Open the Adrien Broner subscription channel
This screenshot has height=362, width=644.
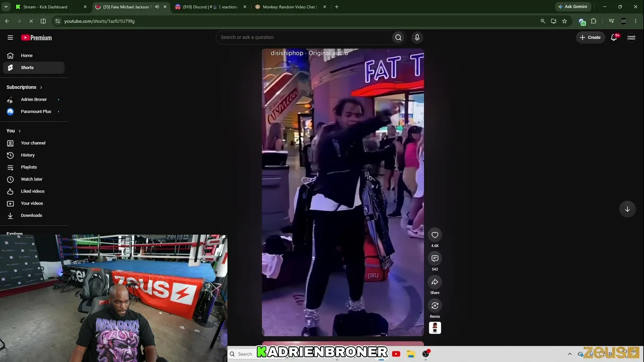(34, 100)
